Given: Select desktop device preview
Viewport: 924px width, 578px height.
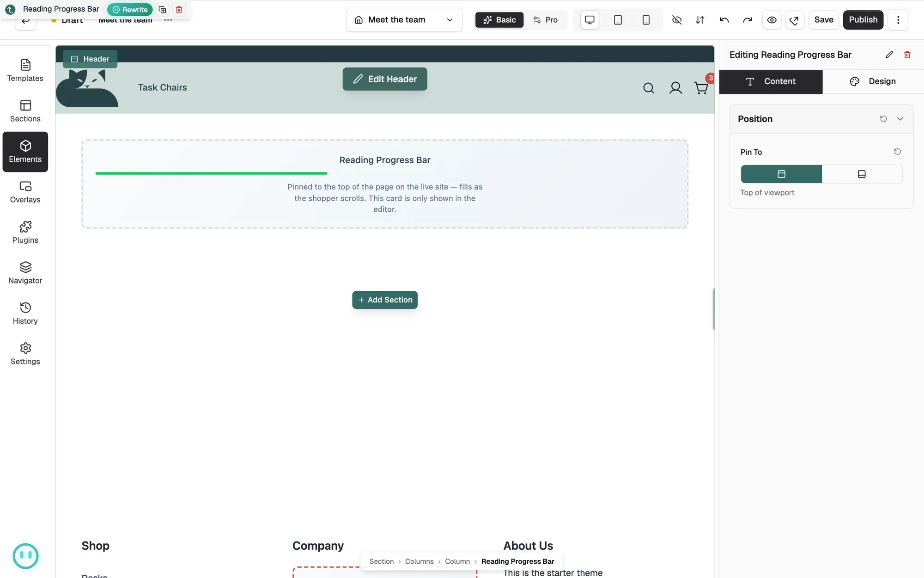Looking at the screenshot, I should click(x=590, y=20).
